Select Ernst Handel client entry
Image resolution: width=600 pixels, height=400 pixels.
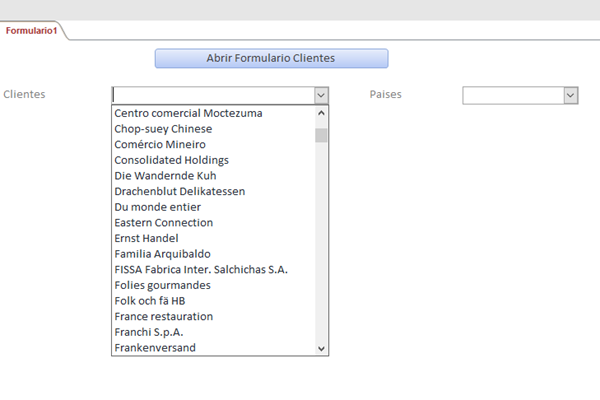[146, 238]
